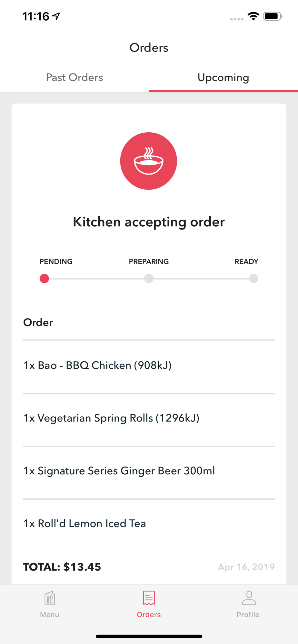Tap the Kitchen accepting order heading
This screenshot has height=644, width=298.
pos(149,222)
